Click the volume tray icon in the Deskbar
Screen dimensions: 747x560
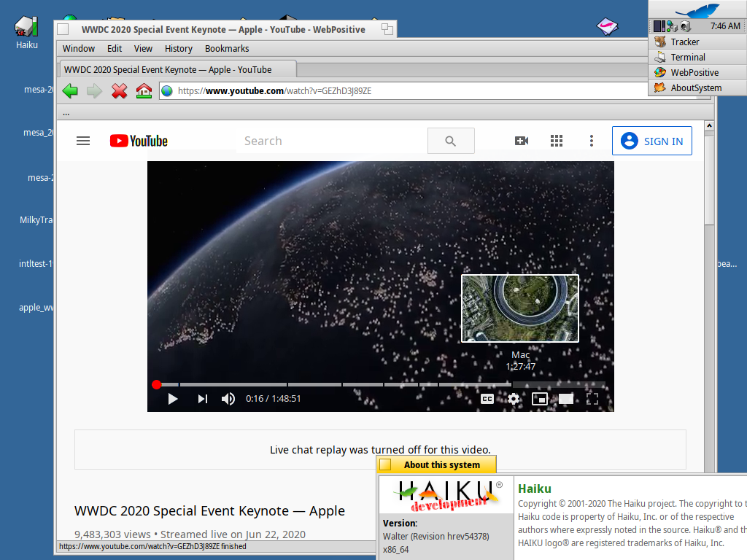pos(686,26)
